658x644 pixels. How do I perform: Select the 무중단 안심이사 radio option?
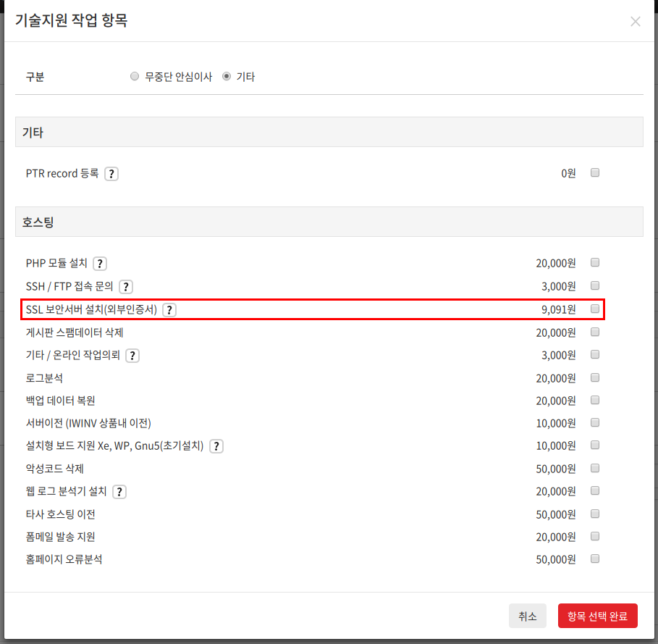pyautogui.click(x=135, y=76)
